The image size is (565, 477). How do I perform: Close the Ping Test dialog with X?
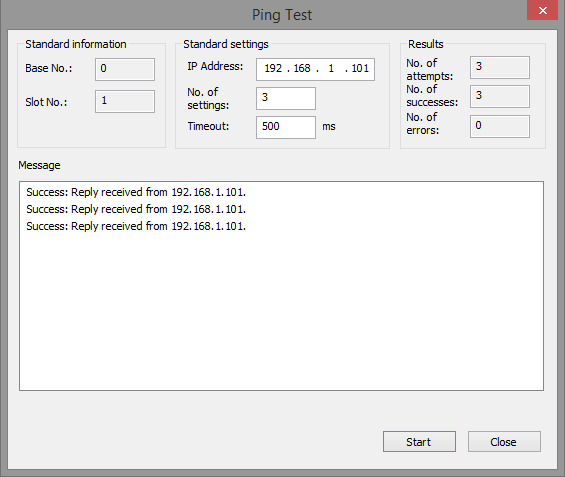pos(542,10)
